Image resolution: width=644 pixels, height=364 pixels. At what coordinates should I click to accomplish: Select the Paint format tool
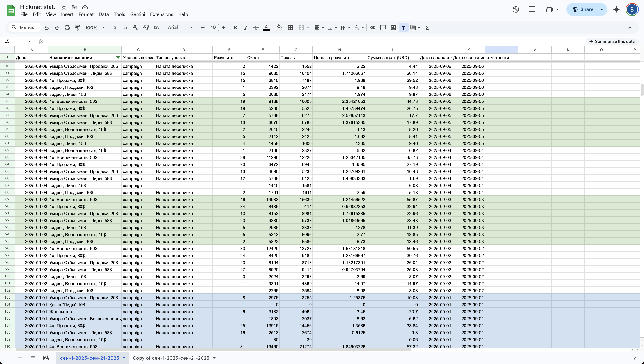click(x=77, y=28)
